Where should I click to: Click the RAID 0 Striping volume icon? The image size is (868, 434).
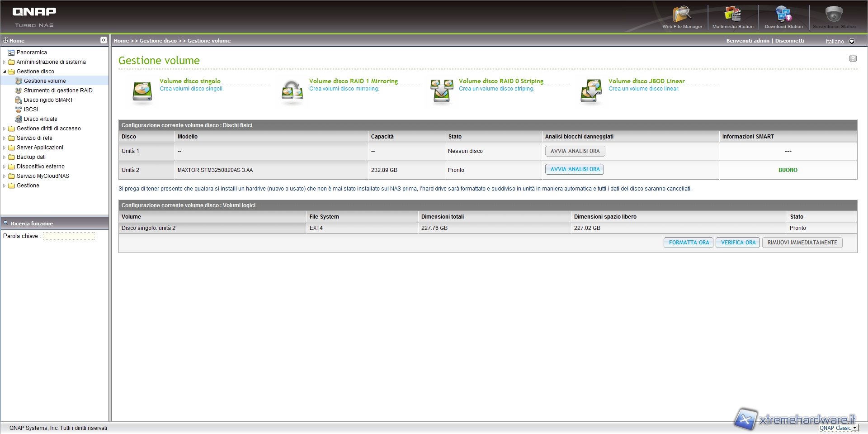tap(442, 91)
